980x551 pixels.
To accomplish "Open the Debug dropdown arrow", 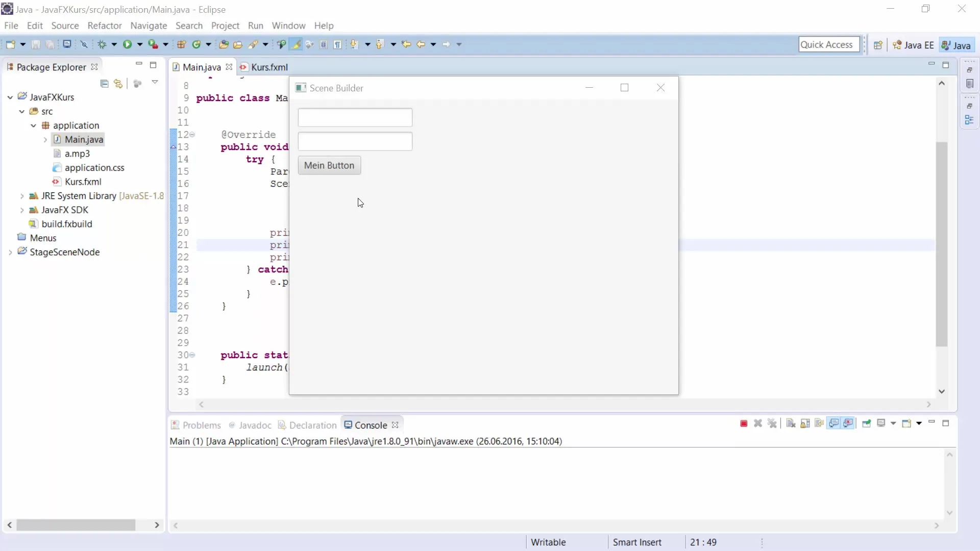I will (114, 44).
